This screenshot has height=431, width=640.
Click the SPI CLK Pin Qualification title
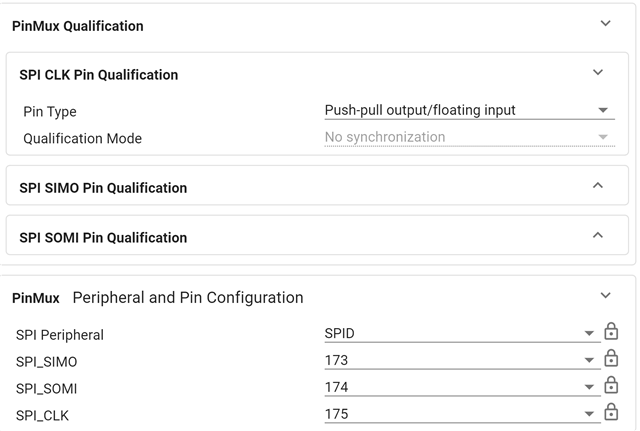click(98, 74)
